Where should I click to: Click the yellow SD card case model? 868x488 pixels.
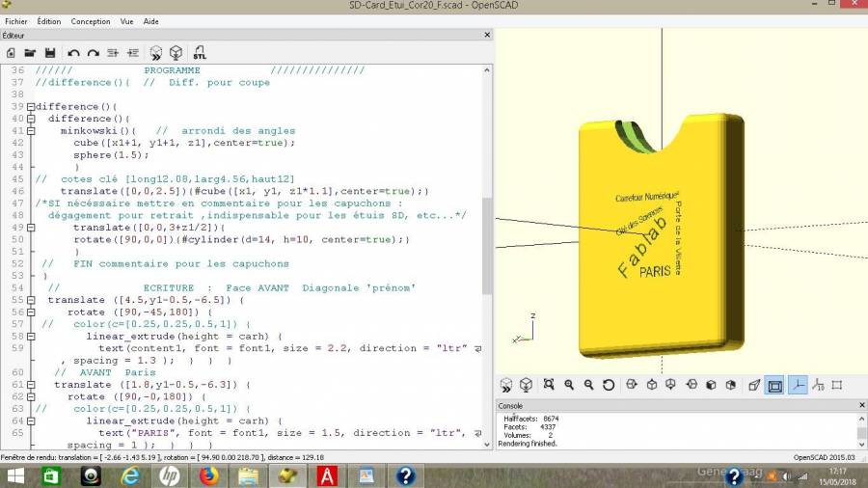662,238
